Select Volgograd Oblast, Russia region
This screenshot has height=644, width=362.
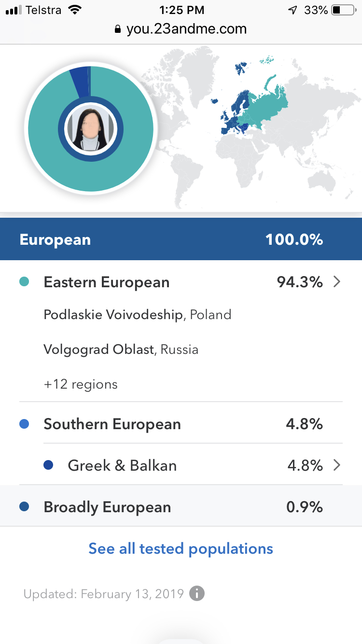point(121,350)
